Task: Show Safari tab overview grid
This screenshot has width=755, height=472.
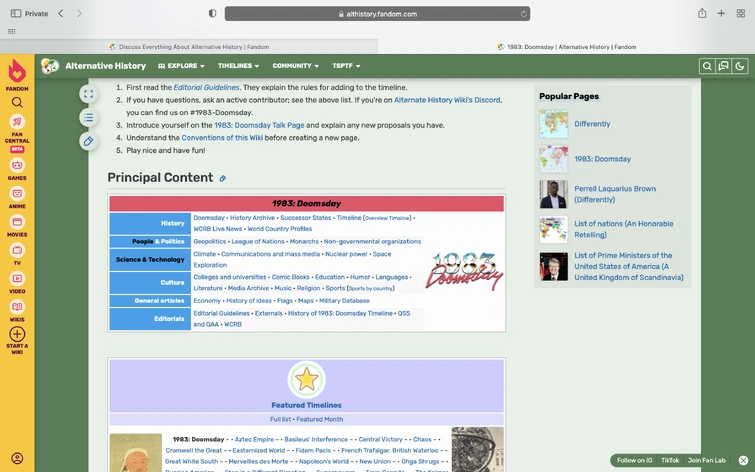Action: (741, 13)
